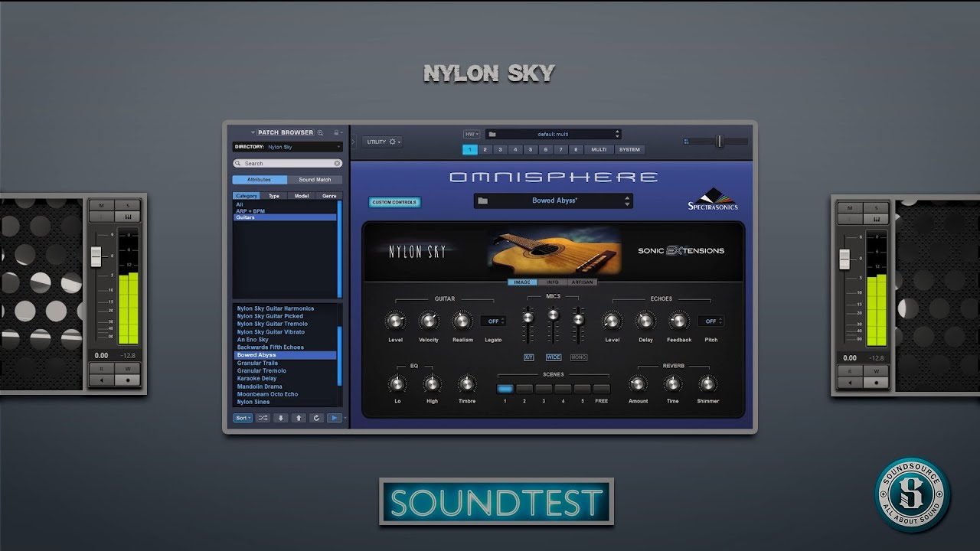Open the MULTI page
Image resolution: width=980 pixels, height=551 pixels.
(x=599, y=150)
